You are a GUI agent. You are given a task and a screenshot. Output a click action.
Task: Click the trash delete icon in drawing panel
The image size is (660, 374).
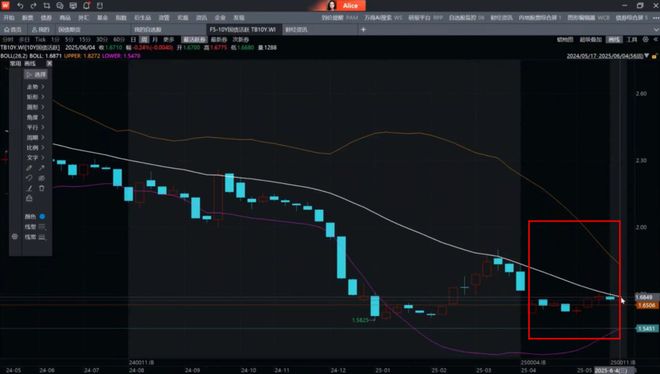tap(42, 188)
